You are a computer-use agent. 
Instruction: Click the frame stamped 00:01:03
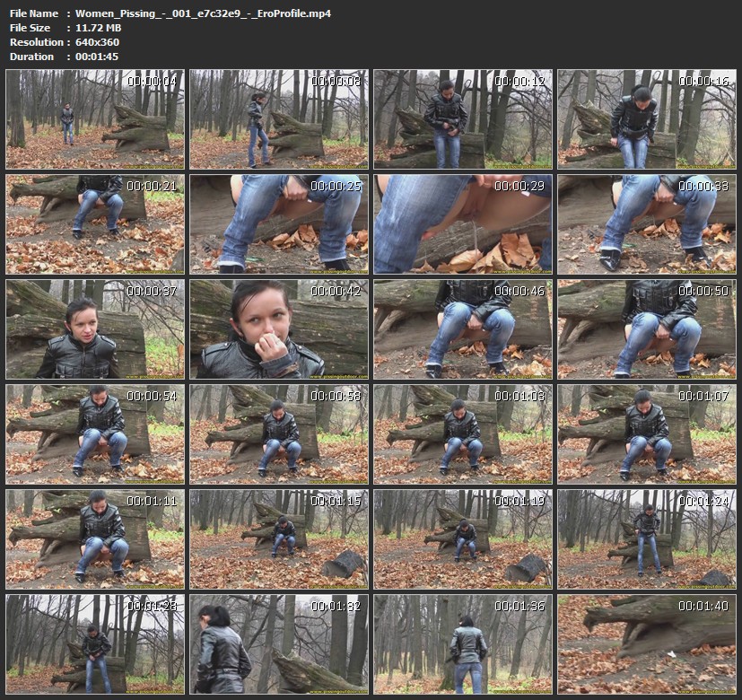coord(463,434)
